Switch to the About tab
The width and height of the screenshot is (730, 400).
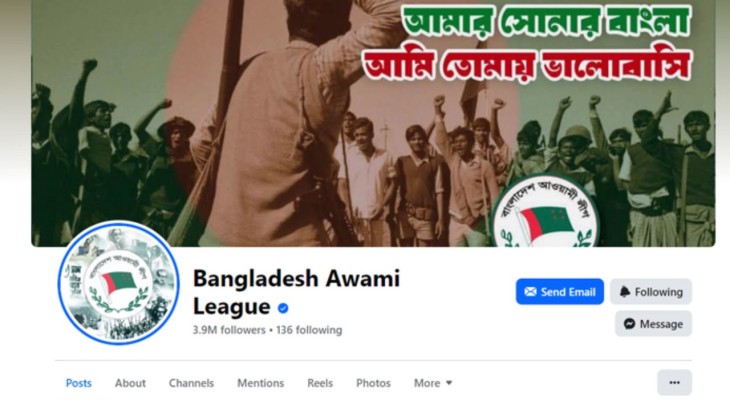click(x=130, y=383)
